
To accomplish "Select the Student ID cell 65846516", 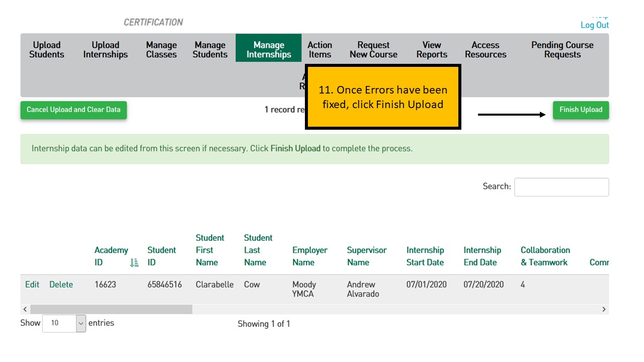I will click(x=165, y=285).
